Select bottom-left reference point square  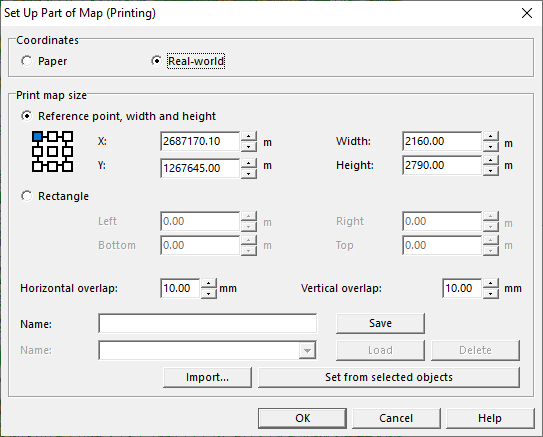(x=37, y=167)
